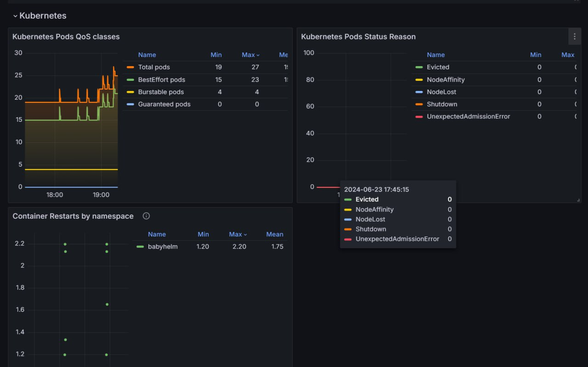Toggle the babyhelm series in legend
588x367 pixels.
tap(163, 247)
